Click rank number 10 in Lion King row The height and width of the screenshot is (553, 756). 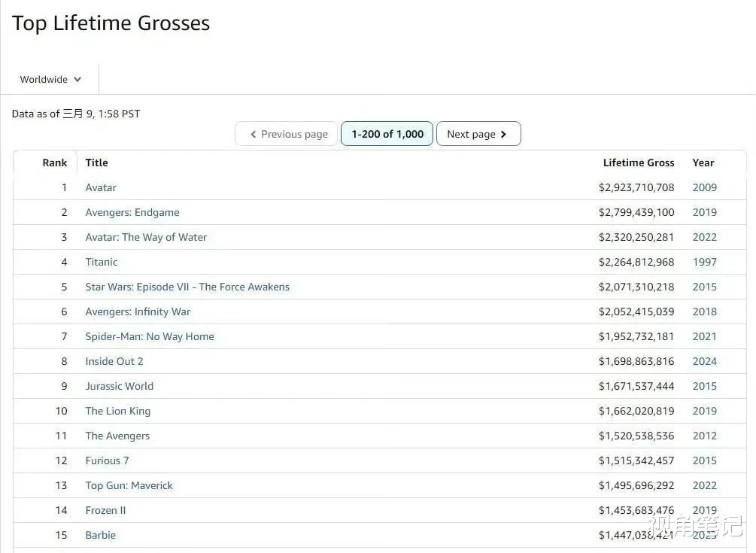(x=61, y=412)
